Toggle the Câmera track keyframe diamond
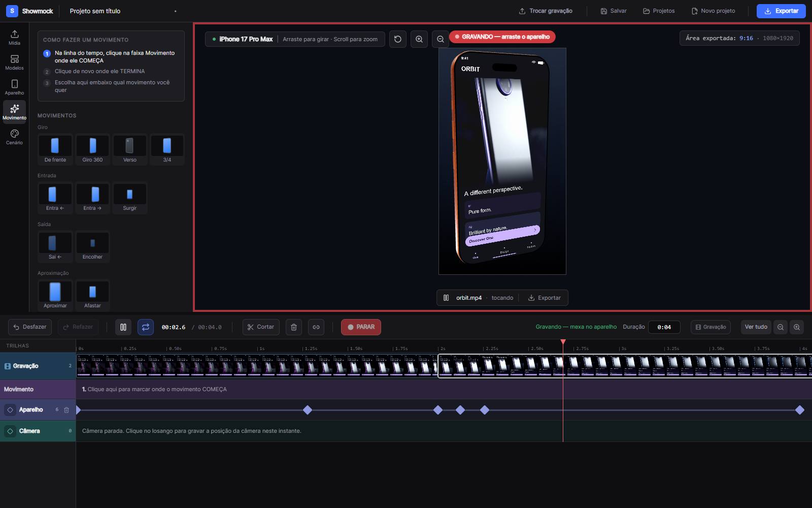 coord(10,431)
